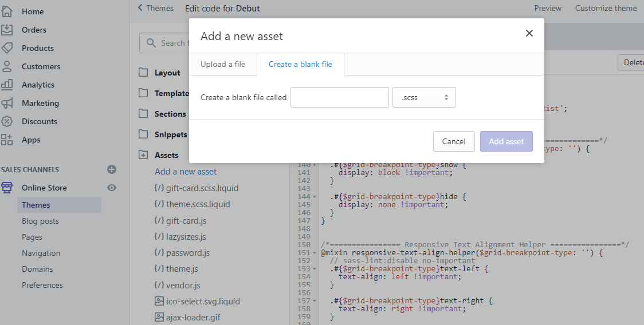The width and height of the screenshot is (644, 325).
Task: Open lazysizes.js asset file
Action: tap(186, 237)
